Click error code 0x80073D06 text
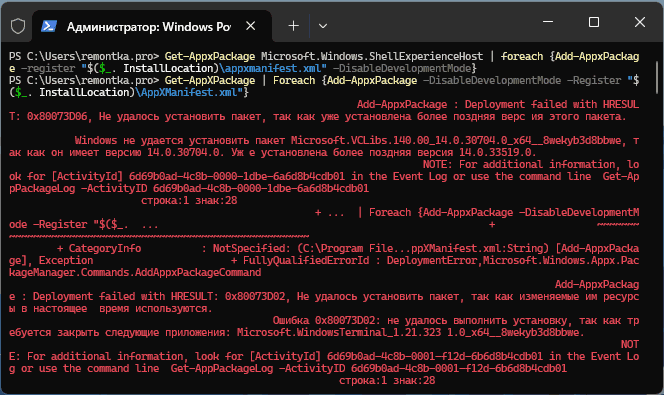Screen dimensions: 664x395 pos(57,116)
